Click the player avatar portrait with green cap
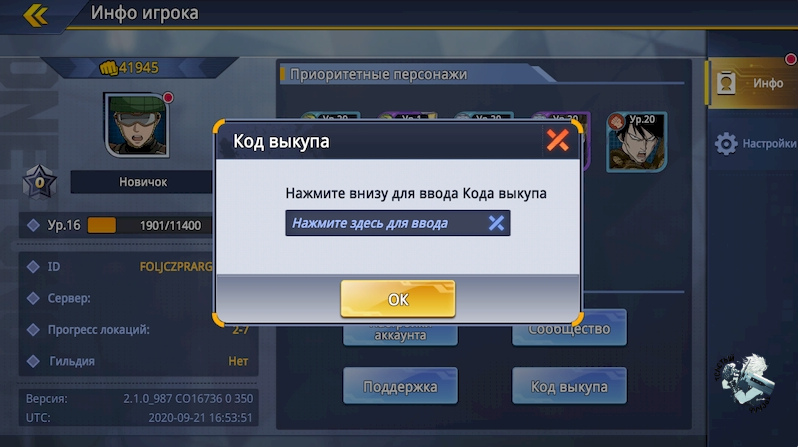801x447 pixels. (137, 125)
